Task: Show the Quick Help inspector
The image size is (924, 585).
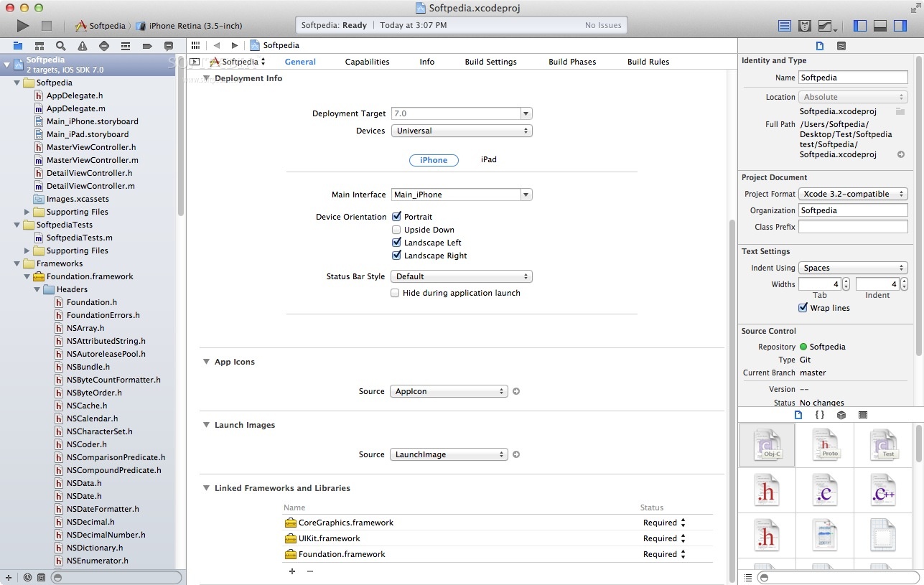Action: [x=841, y=45]
